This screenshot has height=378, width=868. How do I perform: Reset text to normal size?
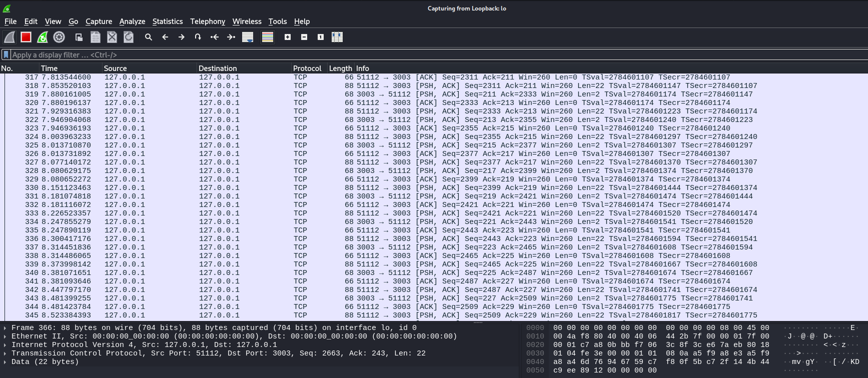[321, 37]
